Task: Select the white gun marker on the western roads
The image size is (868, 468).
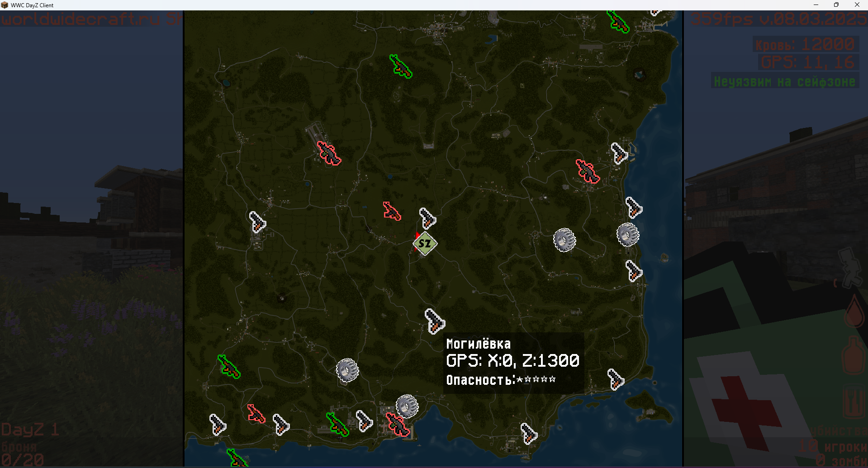Action: 257,222
